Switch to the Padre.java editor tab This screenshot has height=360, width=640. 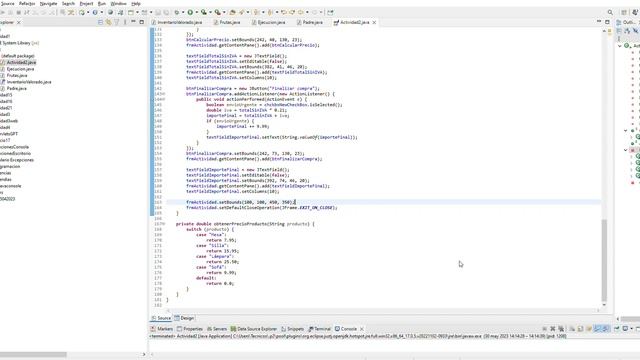310,22
